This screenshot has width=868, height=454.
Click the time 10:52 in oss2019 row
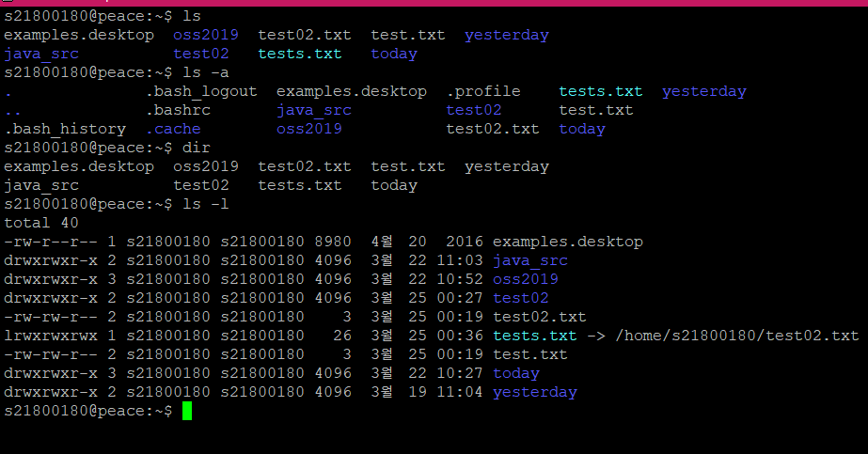point(460,279)
